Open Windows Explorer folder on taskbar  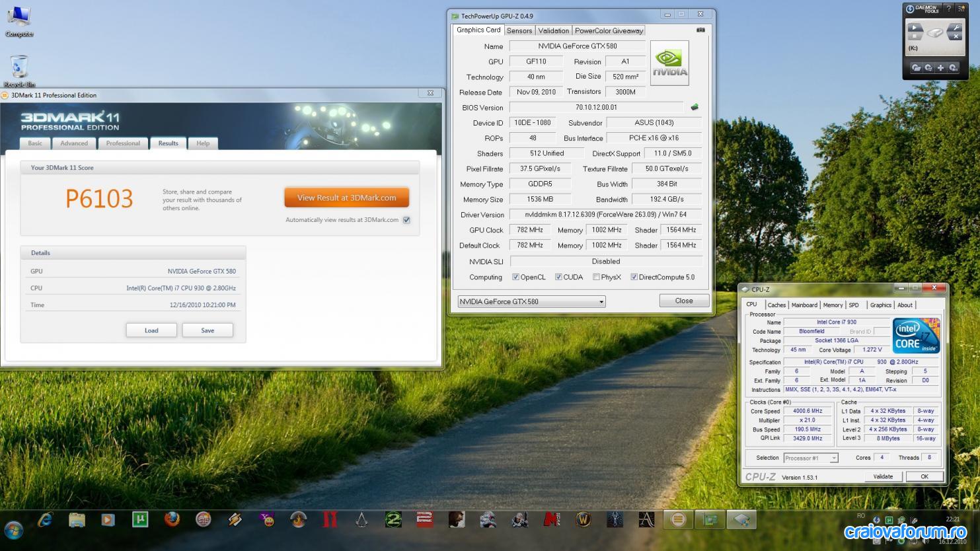(x=77, y=520)
